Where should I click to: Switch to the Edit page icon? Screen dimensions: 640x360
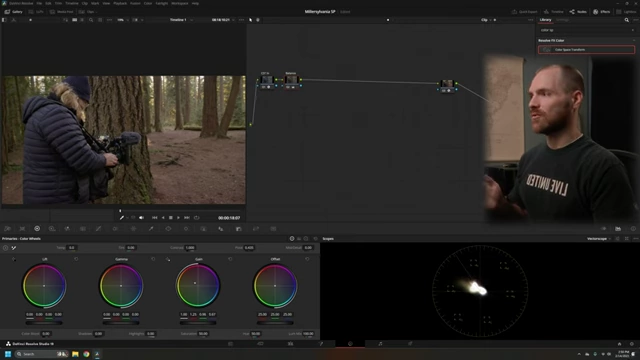click(x=291, y=344)
